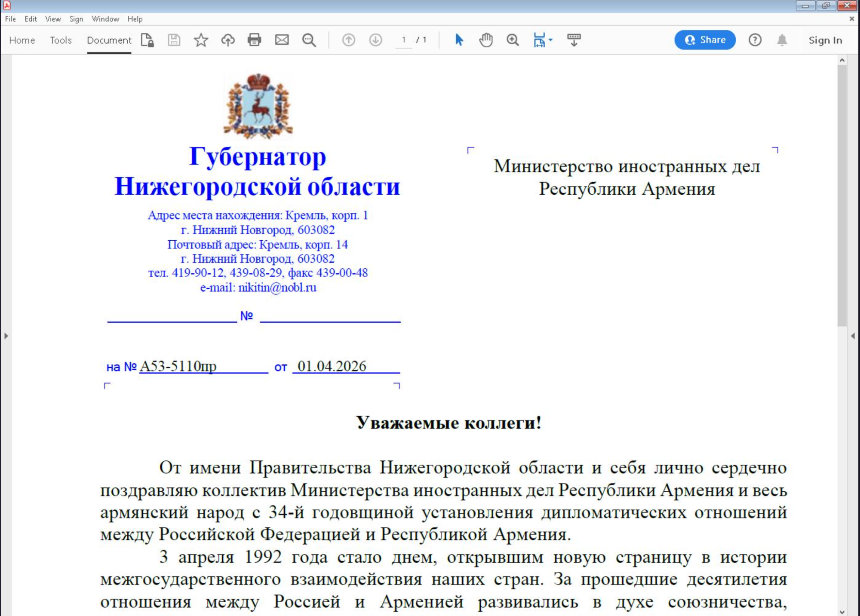Click the protect document page-lock icon
The height and width of the screenshot is (616, 860).
(147, 40)
